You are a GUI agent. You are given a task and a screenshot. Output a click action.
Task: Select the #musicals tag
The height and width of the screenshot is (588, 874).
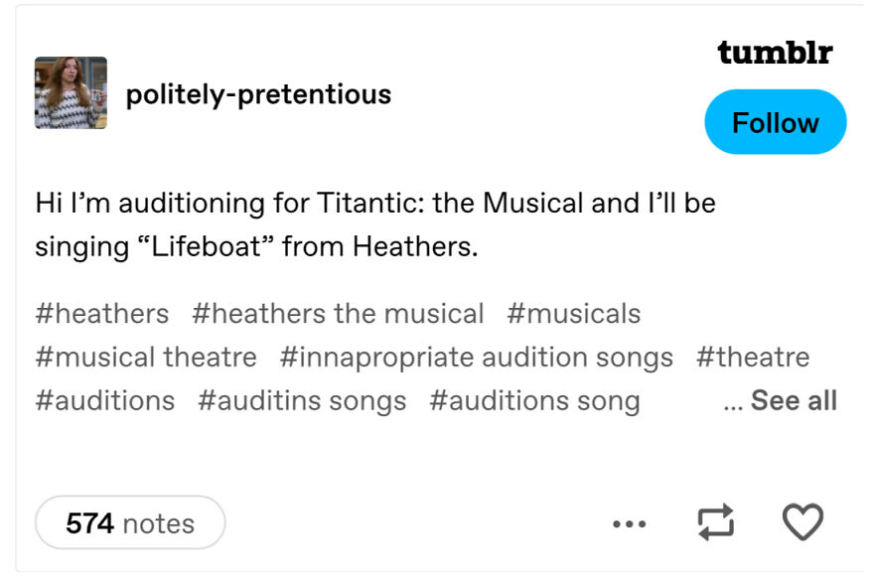point(573,314)
